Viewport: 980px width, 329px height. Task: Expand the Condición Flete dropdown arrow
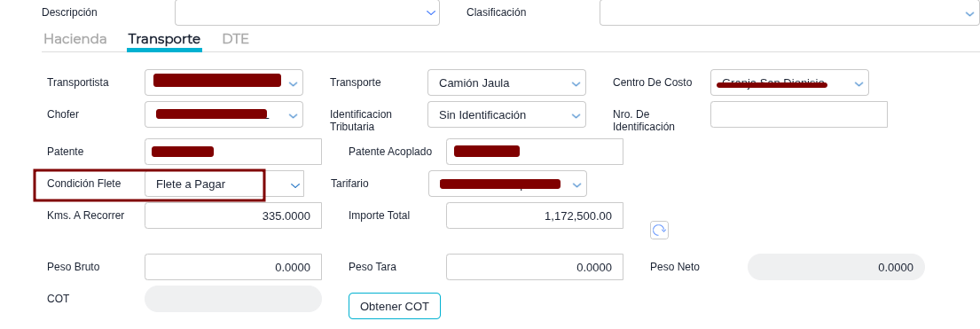tap(294, 185)
